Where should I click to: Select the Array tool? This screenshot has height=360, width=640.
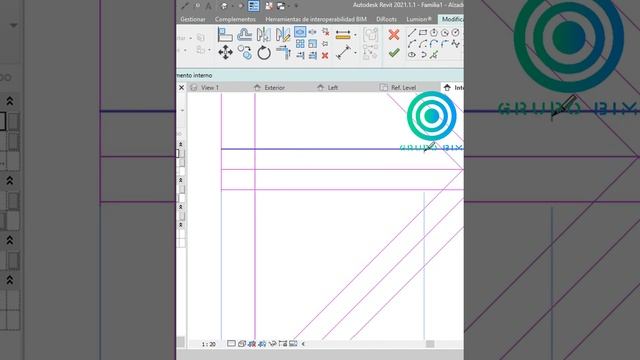pyautogui.click(x=300, y=43)
